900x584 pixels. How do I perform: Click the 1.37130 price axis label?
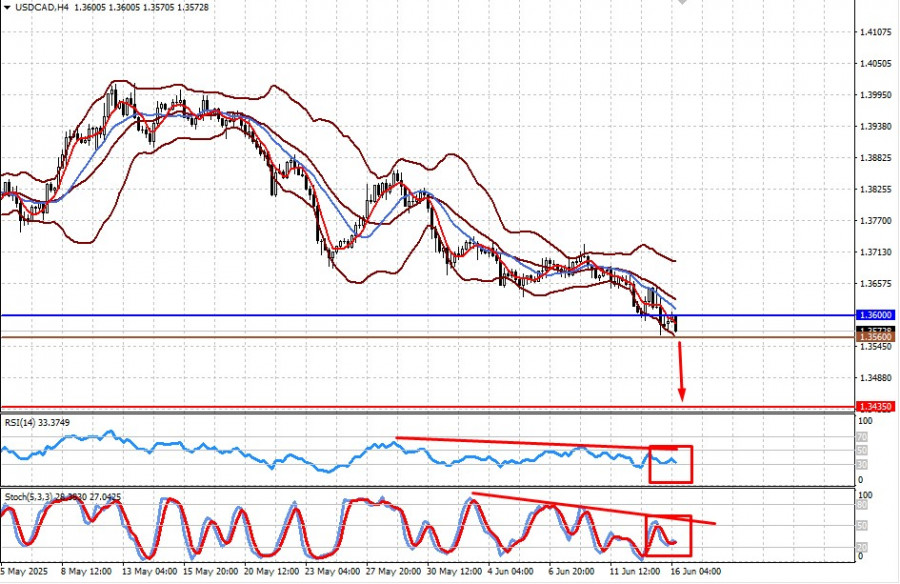pyautogui.click(x=876, y=252)
